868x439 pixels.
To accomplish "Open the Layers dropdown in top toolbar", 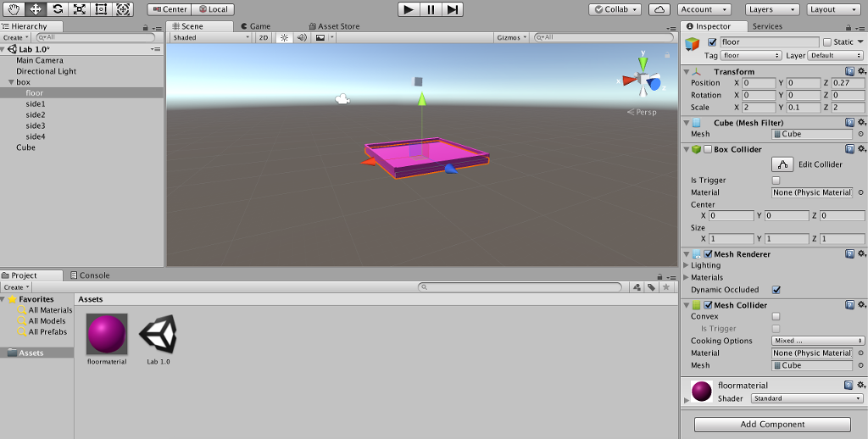I will pos(771,9).
